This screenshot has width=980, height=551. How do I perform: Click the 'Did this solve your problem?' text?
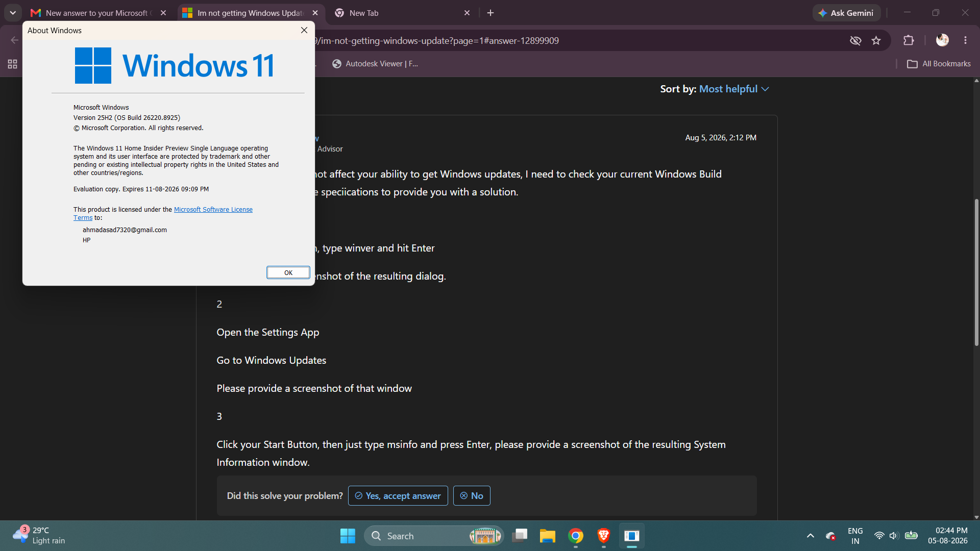click(285, 496)
